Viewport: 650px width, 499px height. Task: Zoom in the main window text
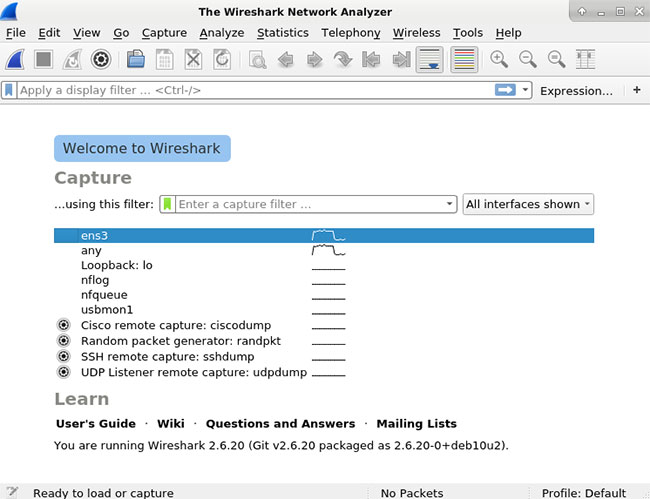[499, 60]
